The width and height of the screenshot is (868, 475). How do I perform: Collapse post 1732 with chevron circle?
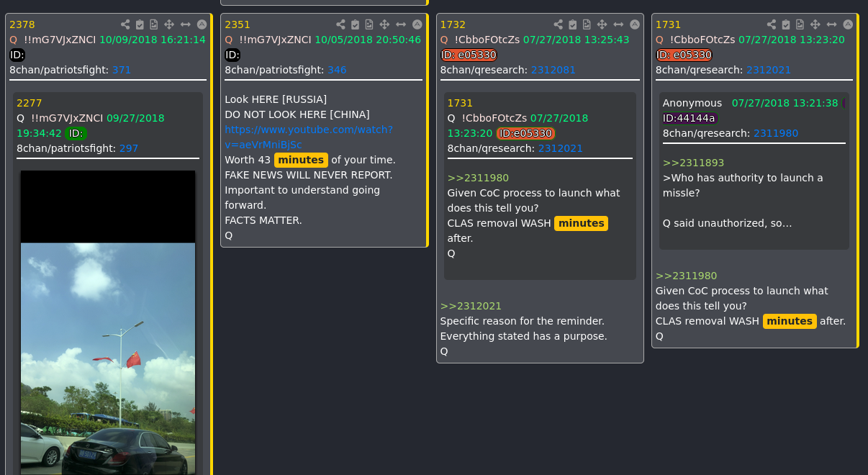[635, 24]
